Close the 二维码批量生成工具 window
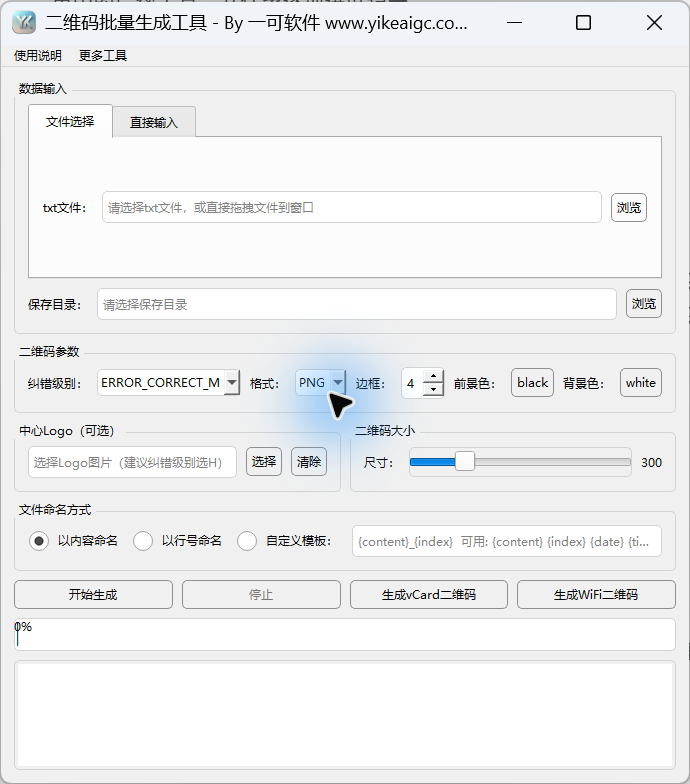 click(x=654, y=22)
